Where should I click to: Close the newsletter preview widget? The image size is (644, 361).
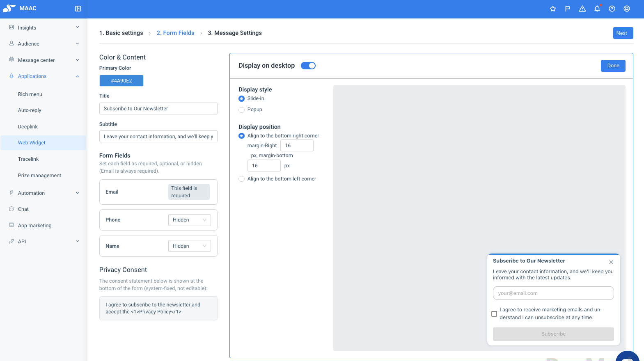pyautogui.click(x=611, y=262)
